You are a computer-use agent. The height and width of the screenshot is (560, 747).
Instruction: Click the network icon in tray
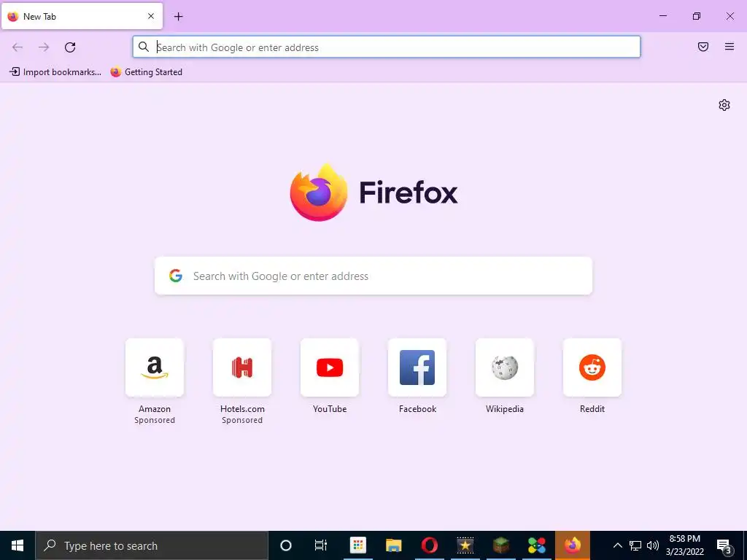(x=635, y=545)
